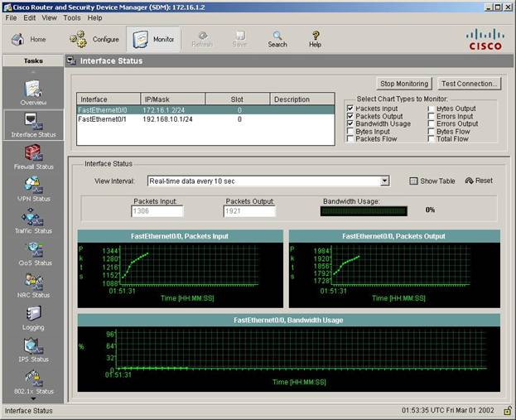The width and height of the screenshot is (516, 420).
Task: Open the Edit menu
Action: 29,17
